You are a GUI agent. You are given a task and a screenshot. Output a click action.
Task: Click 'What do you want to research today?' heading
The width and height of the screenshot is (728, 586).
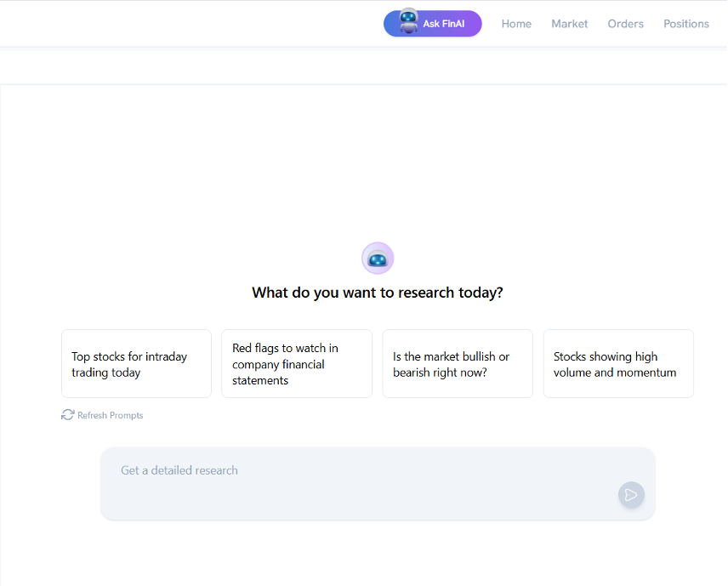pyautogui.click(x=378, y=293)
